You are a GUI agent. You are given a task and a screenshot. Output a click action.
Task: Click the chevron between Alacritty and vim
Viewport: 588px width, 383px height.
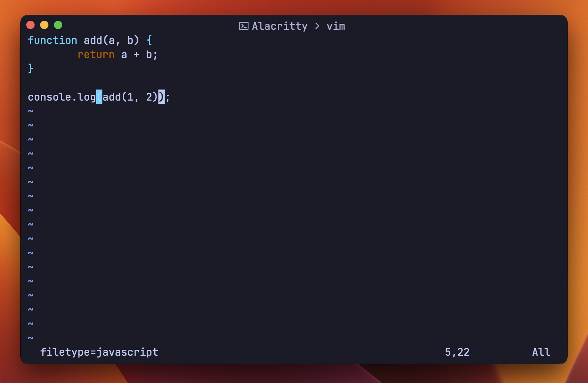(x=316, y=26)
